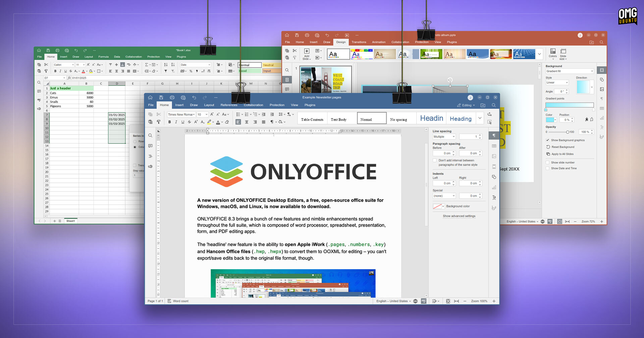Toggle Underline in document editor toolbar
The width and height of the screenshot is (644, 338).
[x=183, y=122]
